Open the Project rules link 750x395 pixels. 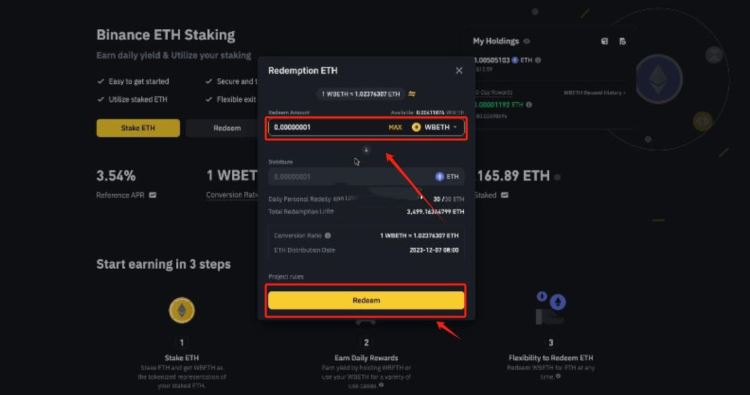coord(286,276)
